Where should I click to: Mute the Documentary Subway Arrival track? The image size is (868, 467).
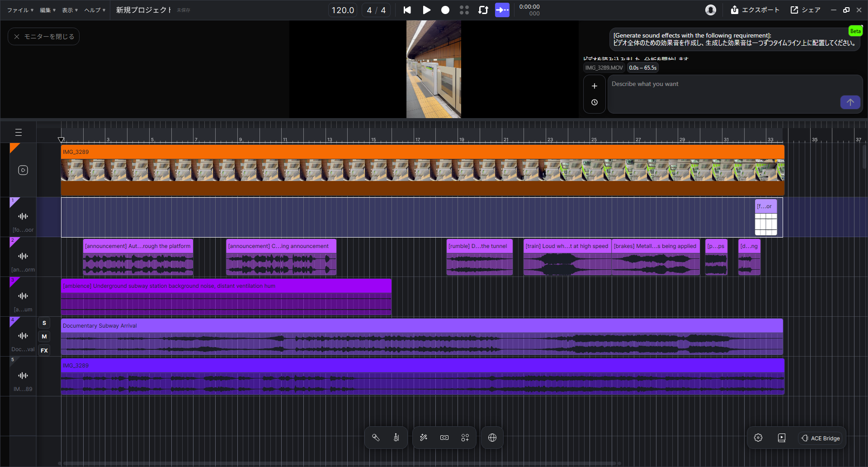click(x=44, y=337)
